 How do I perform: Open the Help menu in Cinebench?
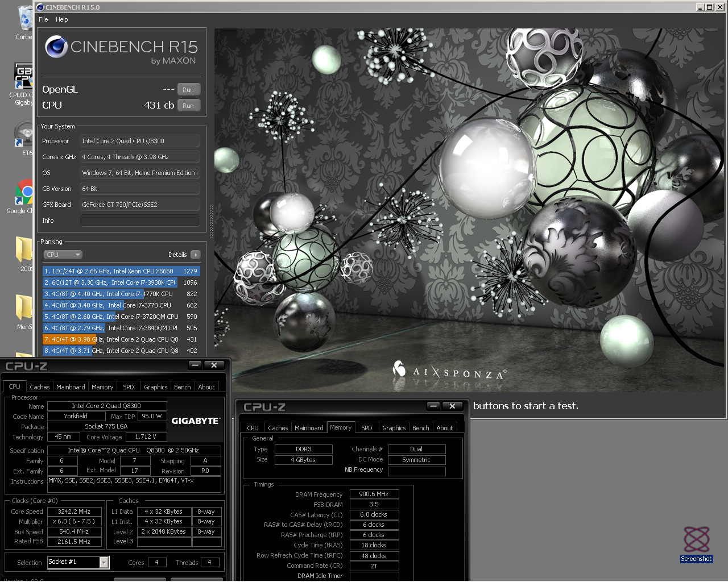61,19
